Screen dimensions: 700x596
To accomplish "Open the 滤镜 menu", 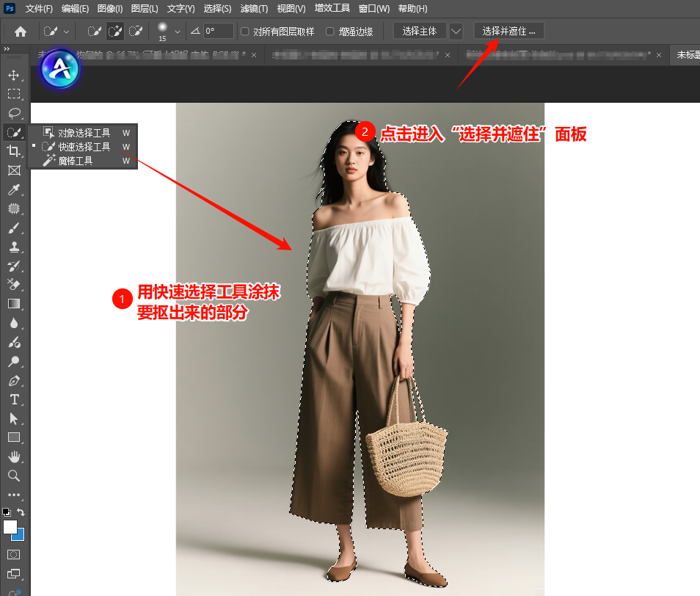I will 253,8.
